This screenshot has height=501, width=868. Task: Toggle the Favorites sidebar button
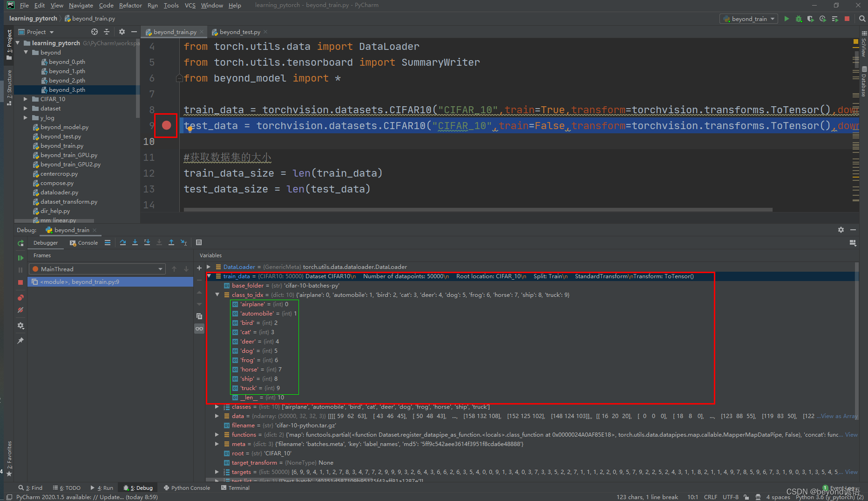point(9,459)
